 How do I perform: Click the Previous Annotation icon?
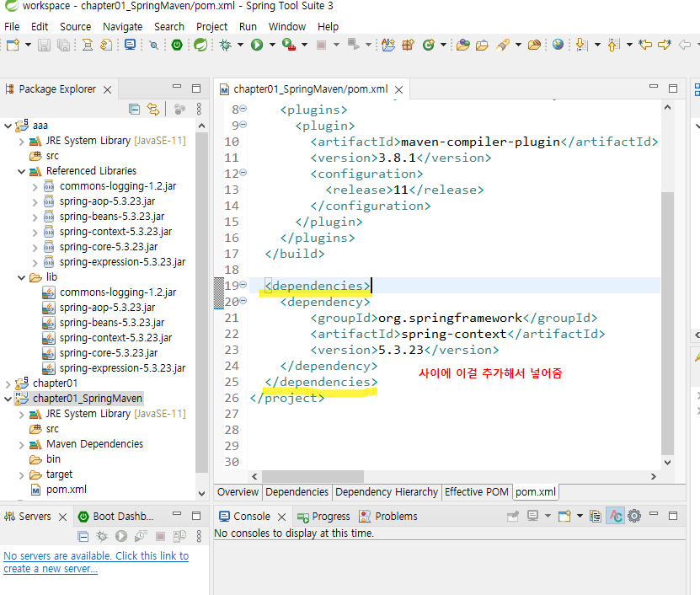(614, 45)
